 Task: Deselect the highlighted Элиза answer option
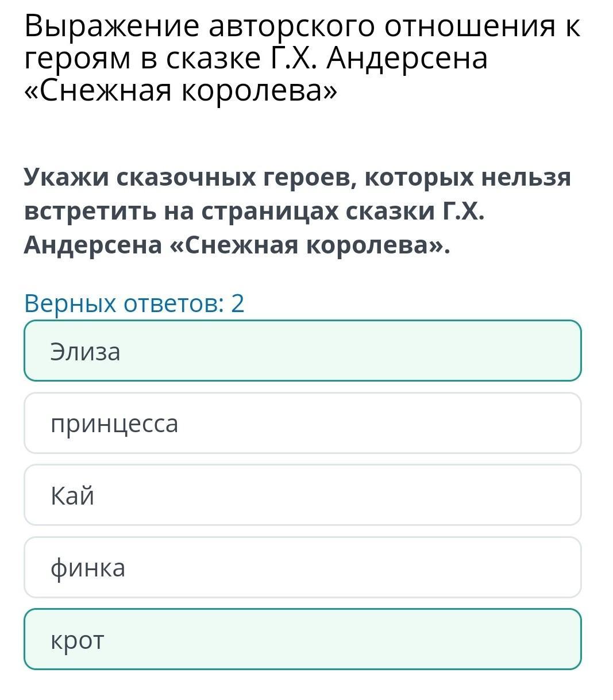pos(302,351)
